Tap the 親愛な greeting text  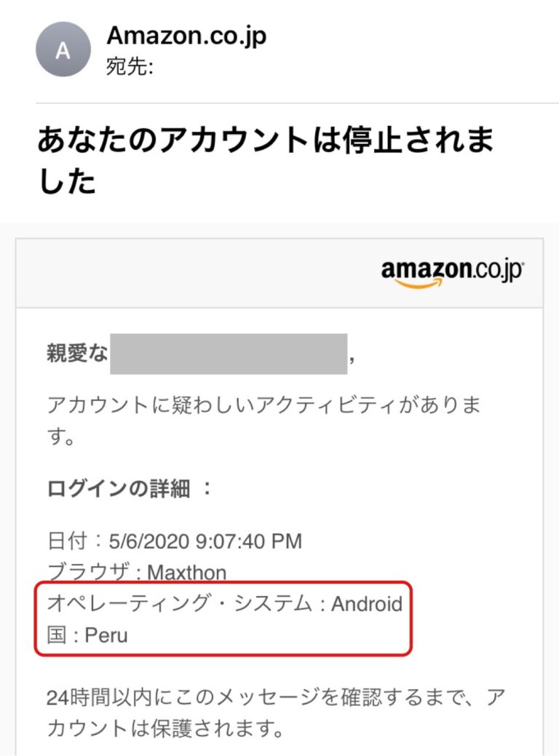coord(77,355)
